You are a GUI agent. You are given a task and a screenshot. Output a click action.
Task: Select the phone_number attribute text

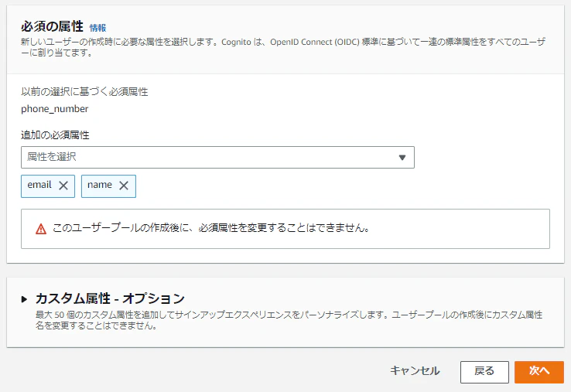[55, 109]
